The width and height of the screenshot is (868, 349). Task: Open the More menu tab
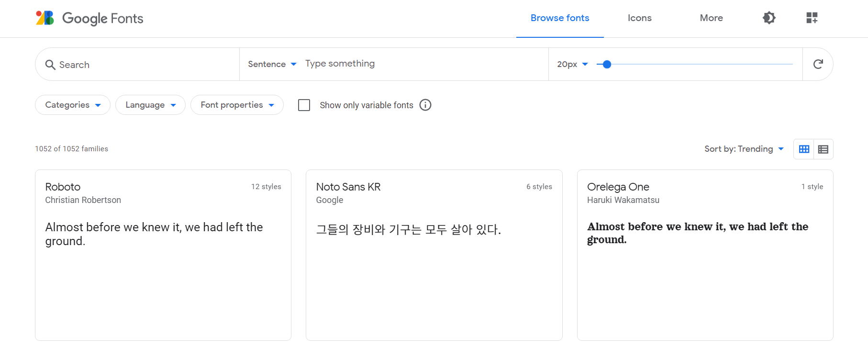click(x=712, y=18)
